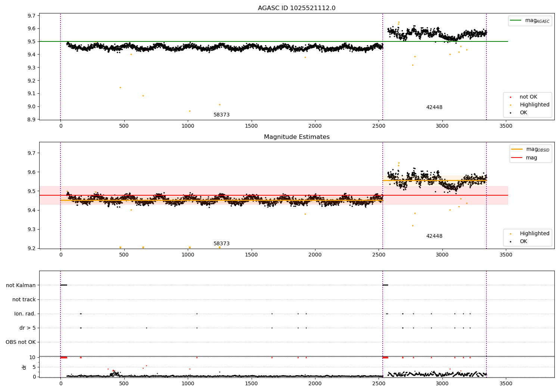Click the '42448' annotation in the top plot
This screenshot has height=392, width=560.
[434, 108]
